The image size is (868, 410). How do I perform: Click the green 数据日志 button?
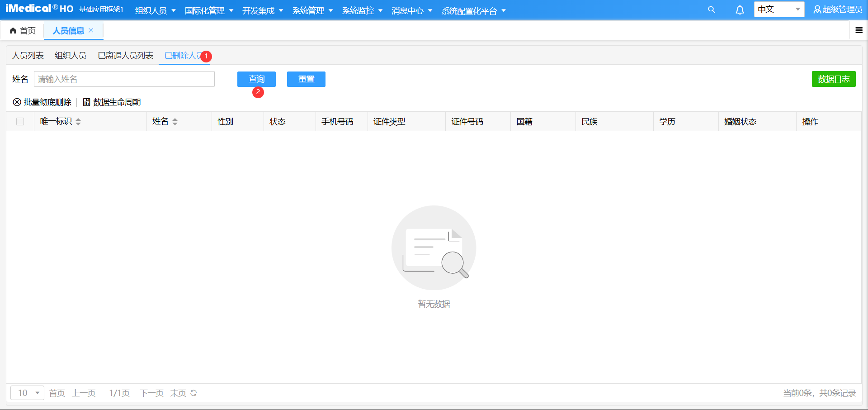(834, 79)
